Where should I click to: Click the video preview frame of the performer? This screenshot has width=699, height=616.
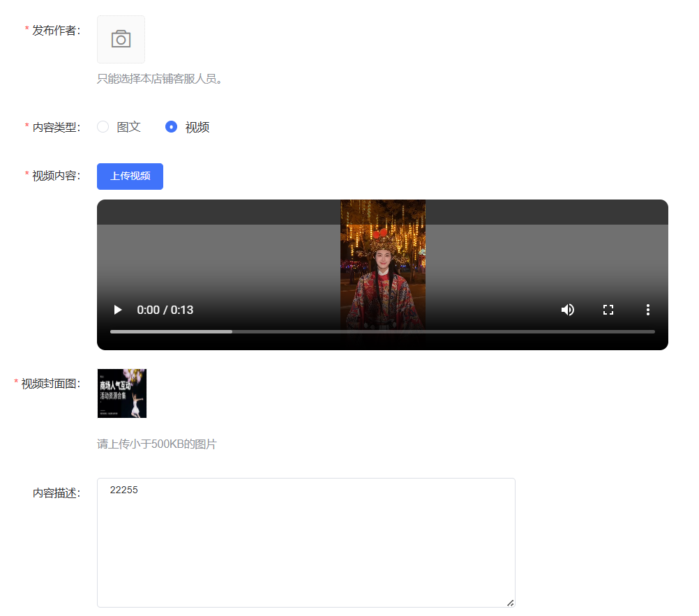pos(382,258)
